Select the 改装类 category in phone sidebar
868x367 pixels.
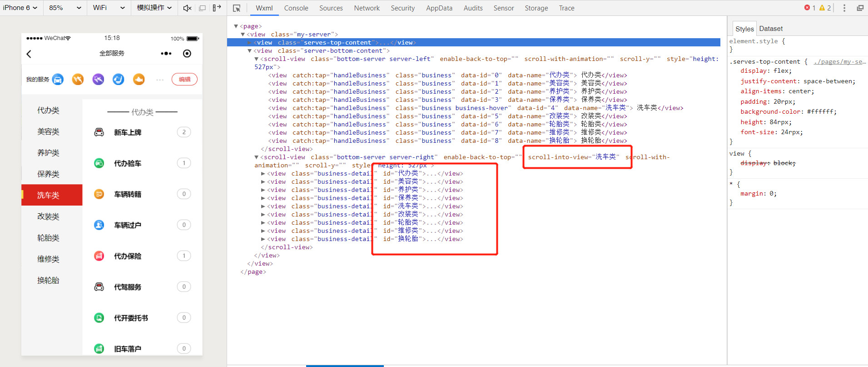49,216
